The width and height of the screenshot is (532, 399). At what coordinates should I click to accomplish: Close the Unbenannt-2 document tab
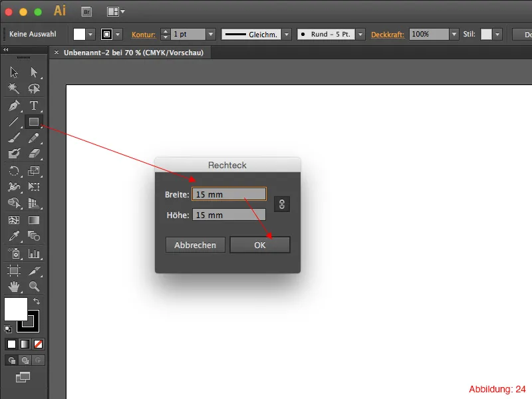[x=57, y=53]
